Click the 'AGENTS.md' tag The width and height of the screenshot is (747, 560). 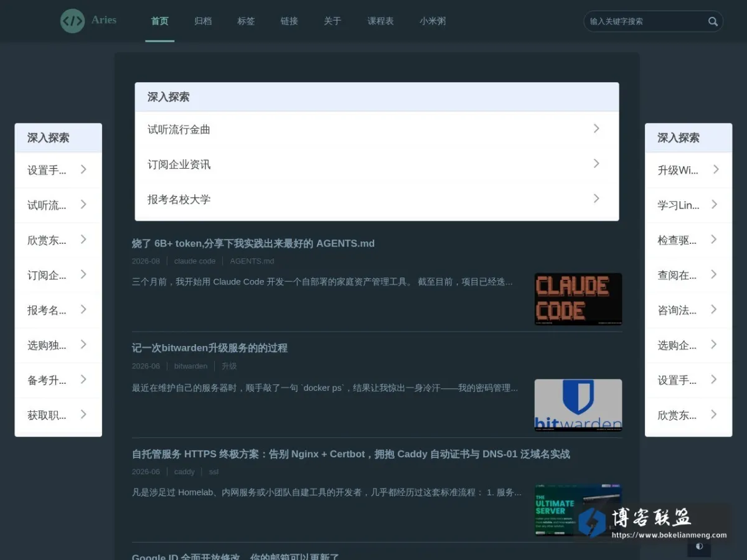[252, 261]
